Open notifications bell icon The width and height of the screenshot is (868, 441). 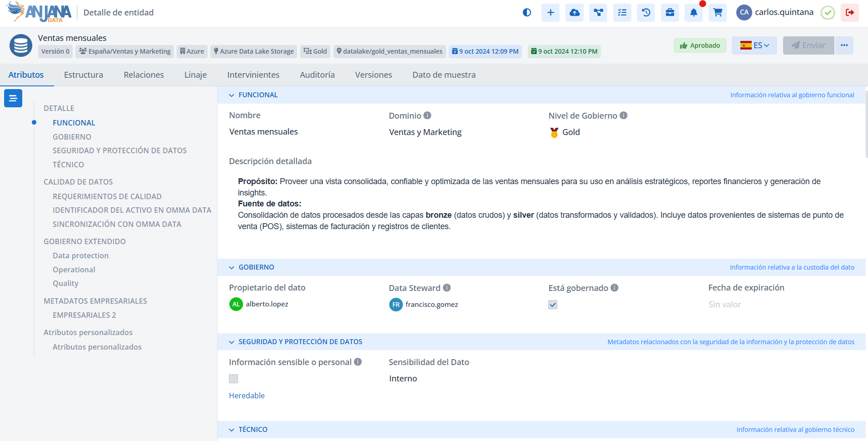694,13
